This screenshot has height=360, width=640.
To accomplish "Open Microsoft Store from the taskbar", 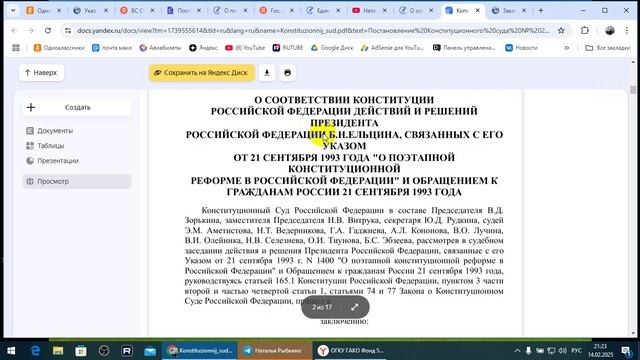I will [x=81, y=351].
